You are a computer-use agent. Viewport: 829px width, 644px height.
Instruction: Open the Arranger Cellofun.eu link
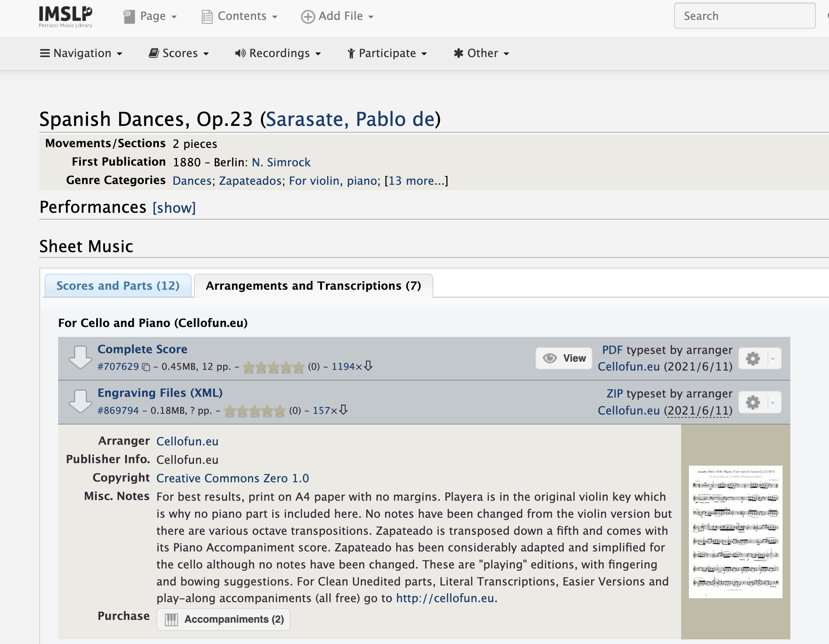coord(188,442)
